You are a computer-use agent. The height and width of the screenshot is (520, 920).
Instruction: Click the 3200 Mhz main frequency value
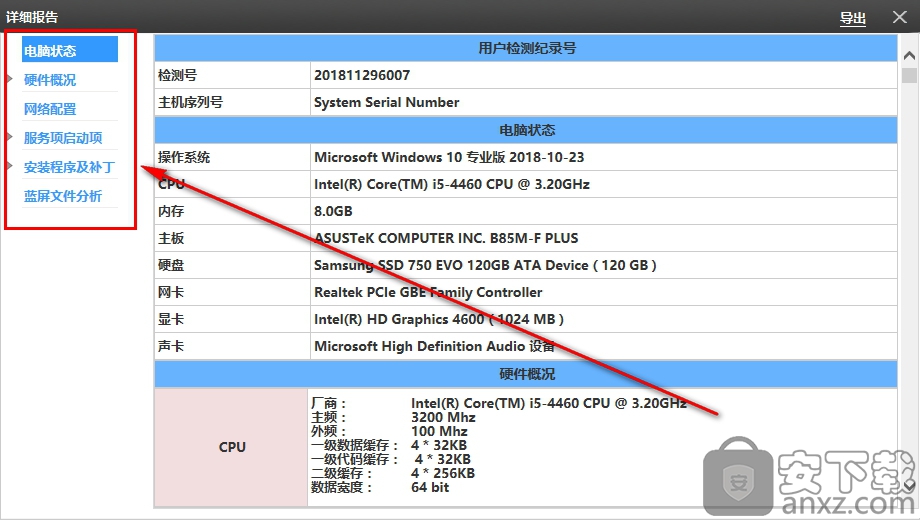(443, 417)
